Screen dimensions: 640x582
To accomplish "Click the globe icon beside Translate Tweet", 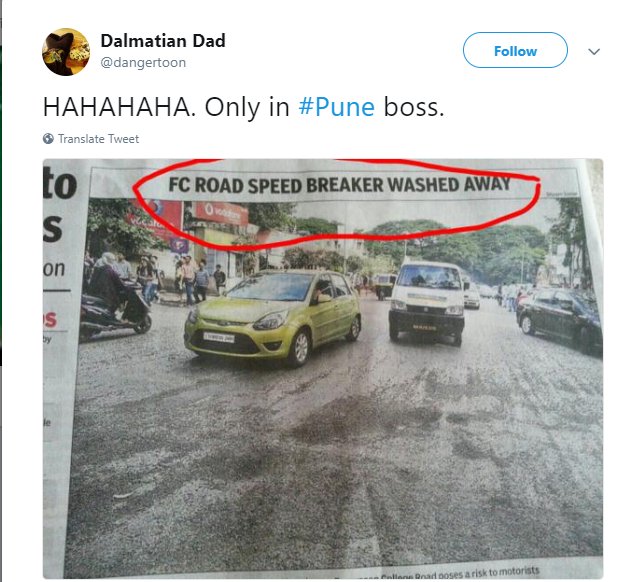I will click(48, 139).
